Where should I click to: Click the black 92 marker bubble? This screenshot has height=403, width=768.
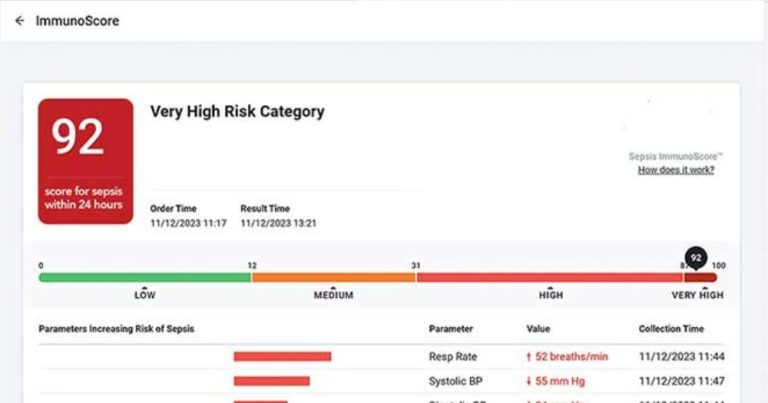tap(696, 257)
